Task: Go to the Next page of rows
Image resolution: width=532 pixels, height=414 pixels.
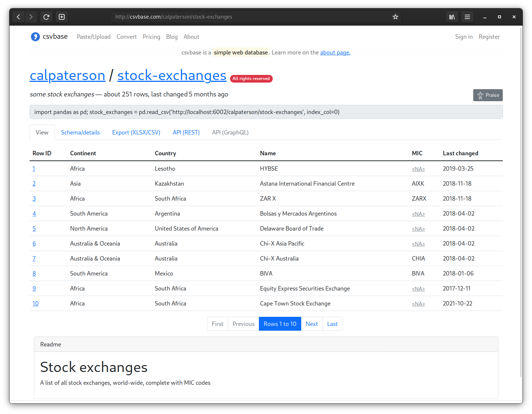Action: coord(311,324)
